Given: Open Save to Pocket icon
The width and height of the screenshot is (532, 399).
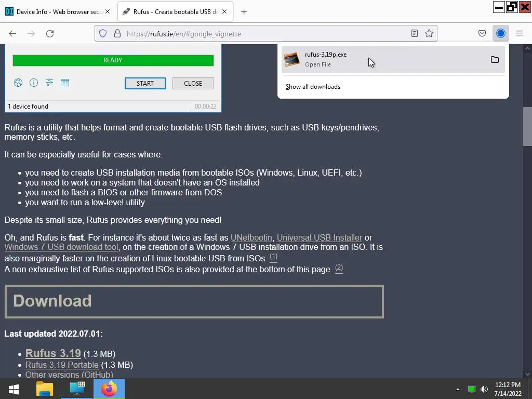Looking at the screenshot, I should click(x=482, y=33).
